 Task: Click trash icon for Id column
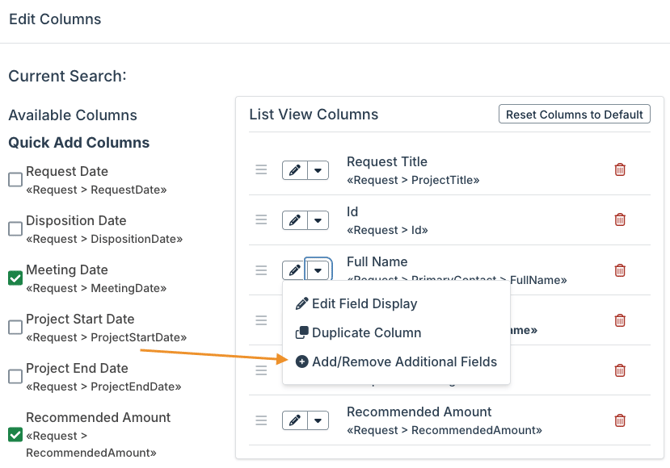pos(620,220)
